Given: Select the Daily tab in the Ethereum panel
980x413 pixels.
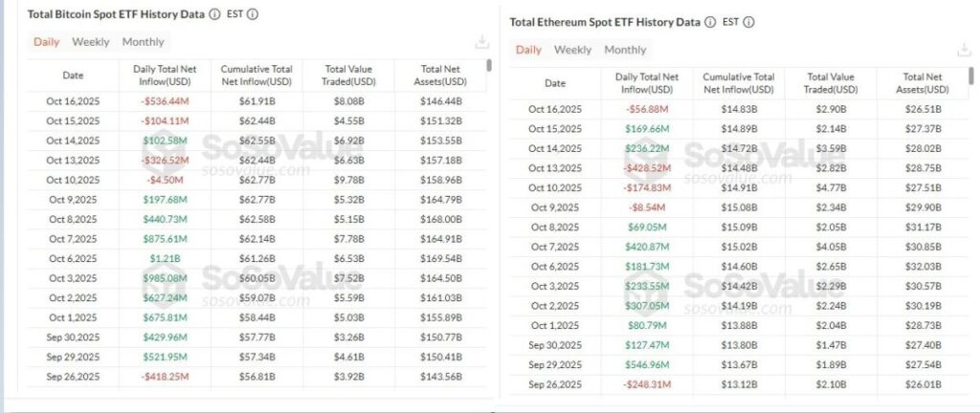Looking at the screenshot, I should pos(528,50).
